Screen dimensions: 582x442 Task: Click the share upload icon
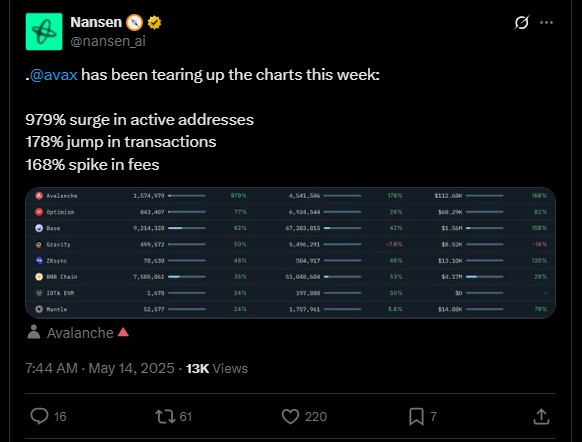coord(541,416)
